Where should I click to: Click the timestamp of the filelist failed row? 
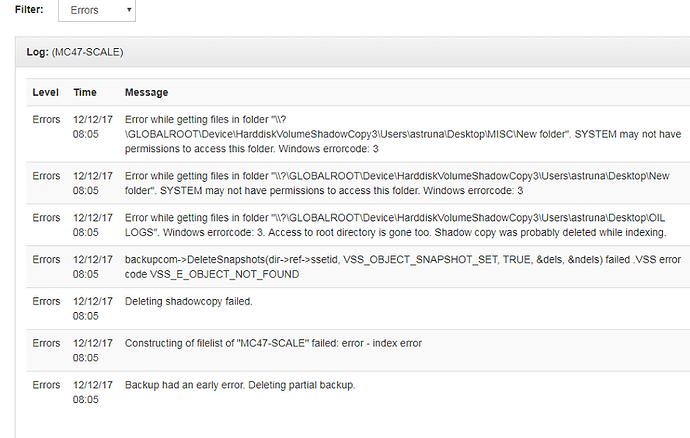[x=93, y=350]
